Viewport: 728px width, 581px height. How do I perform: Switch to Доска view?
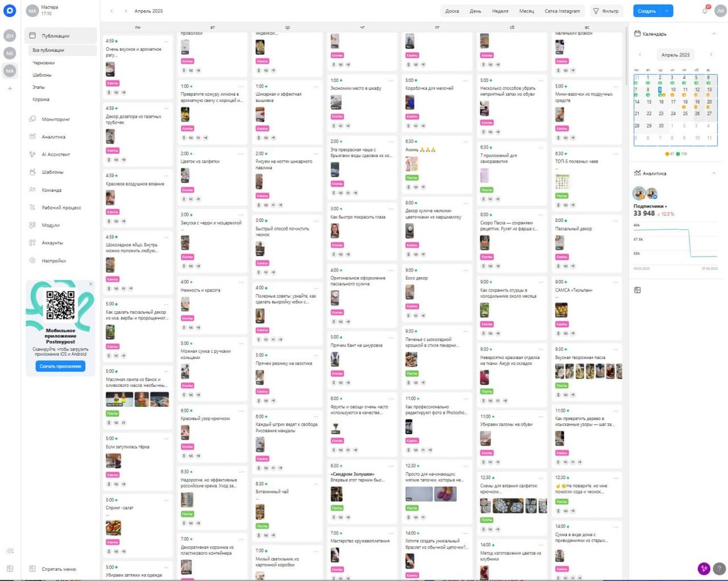(x=452, y=11)
